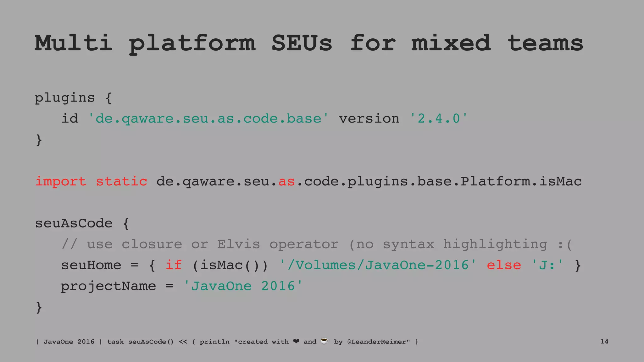Click the string '/Volumes/JavaOne-2016'
Viewport: 644px width, 362px height.
378,265
